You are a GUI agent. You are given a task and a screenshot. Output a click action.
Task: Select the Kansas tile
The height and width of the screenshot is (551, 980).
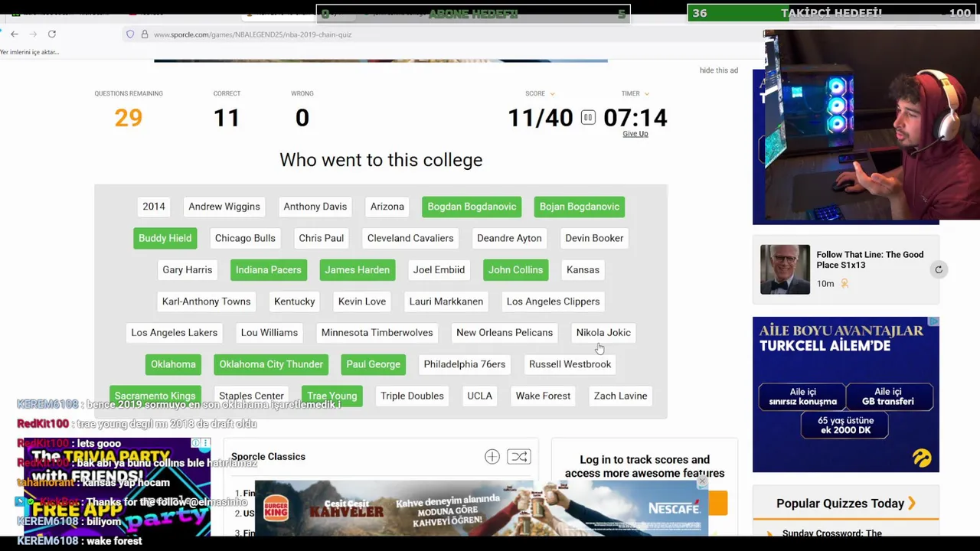[x=583, y=269]
